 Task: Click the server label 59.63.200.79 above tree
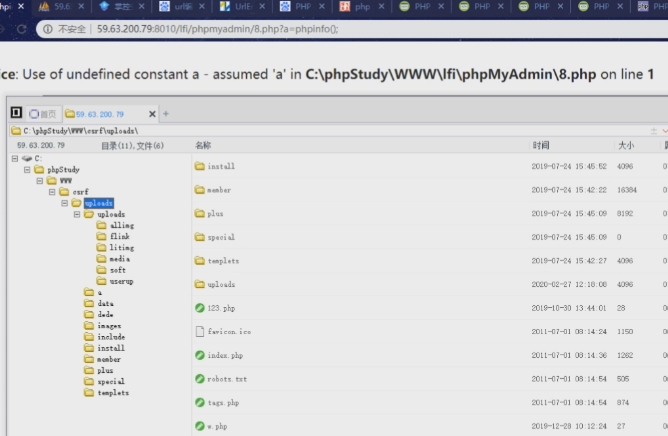pyautogui.click(x=41, y=145)
